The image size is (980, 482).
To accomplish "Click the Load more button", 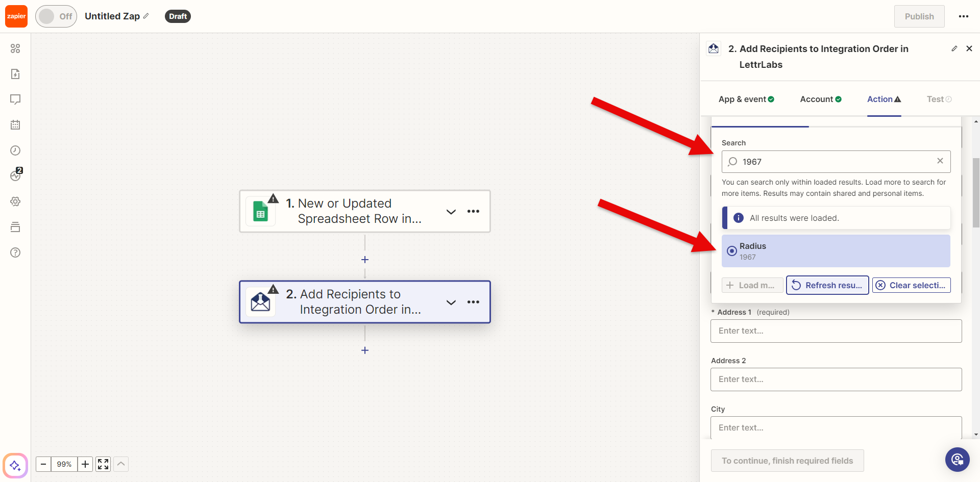I will (752, 285).
